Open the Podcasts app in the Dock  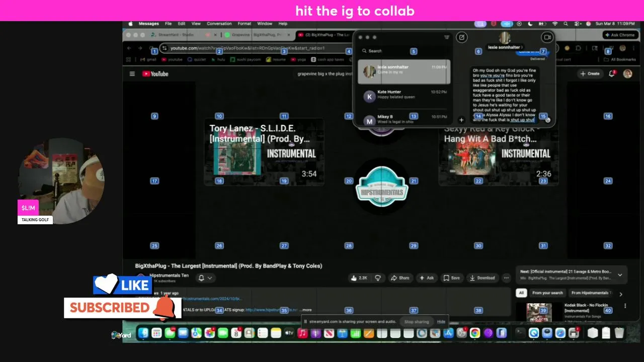pos(315,333)
